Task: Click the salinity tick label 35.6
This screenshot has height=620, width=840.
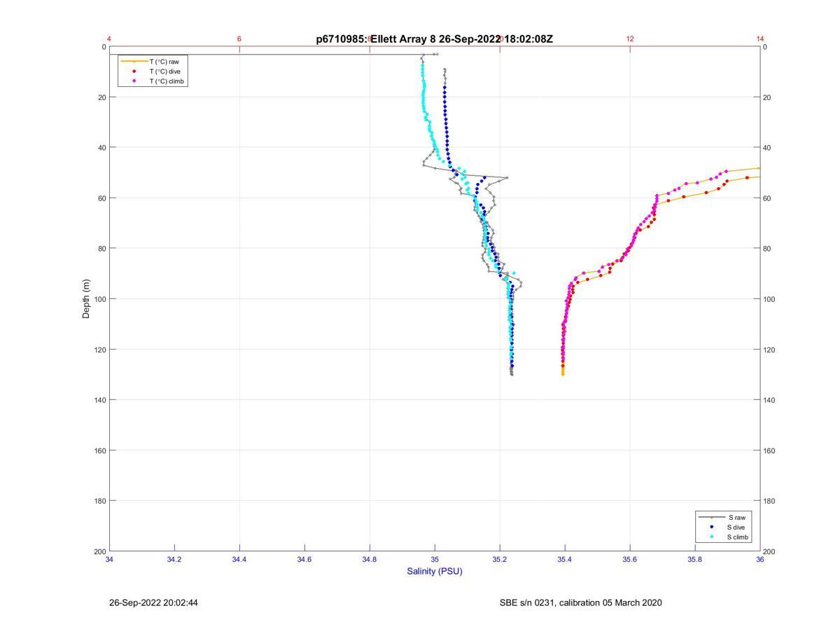Action: tap(630, 559)
